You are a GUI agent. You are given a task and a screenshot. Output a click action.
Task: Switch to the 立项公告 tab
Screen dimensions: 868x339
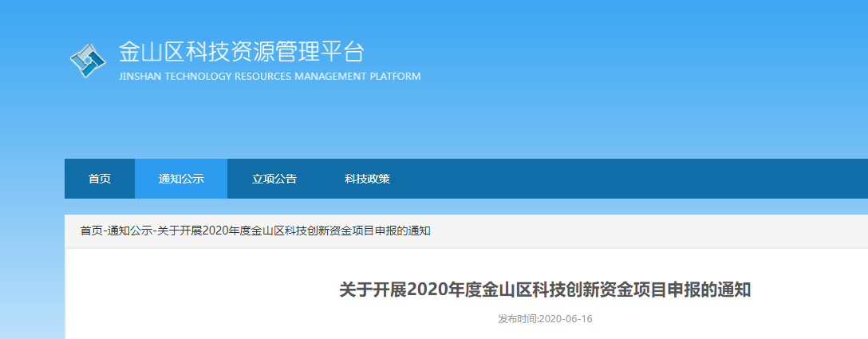point(274,179)
